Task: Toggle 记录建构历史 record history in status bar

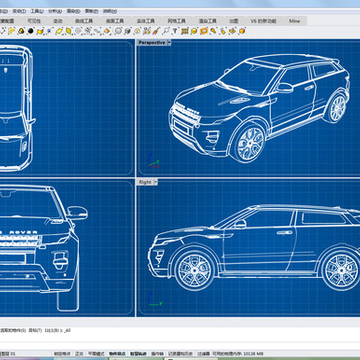Action: [x=180, y=353]
